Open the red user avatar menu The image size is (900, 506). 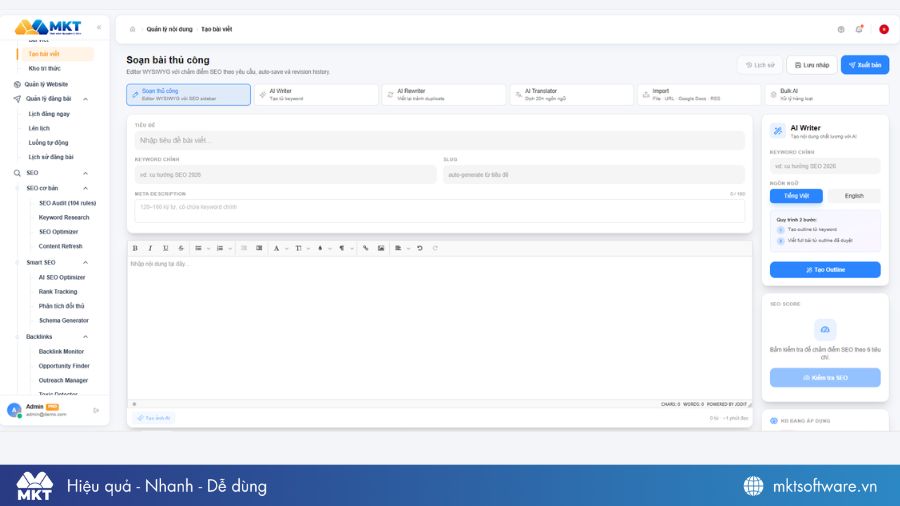[884, 29]
